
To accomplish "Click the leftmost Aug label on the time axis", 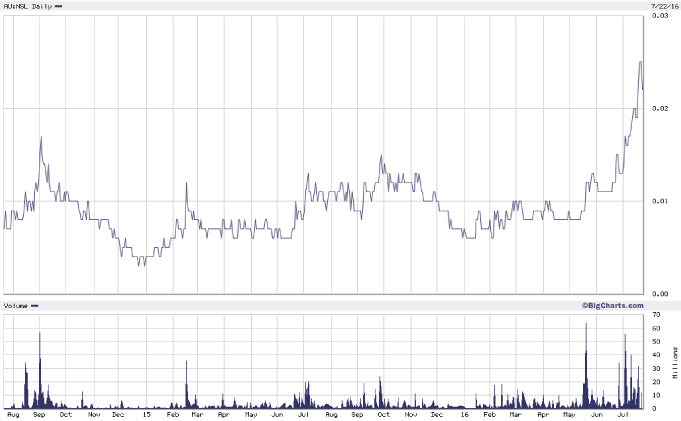I will tap(13, 413).
